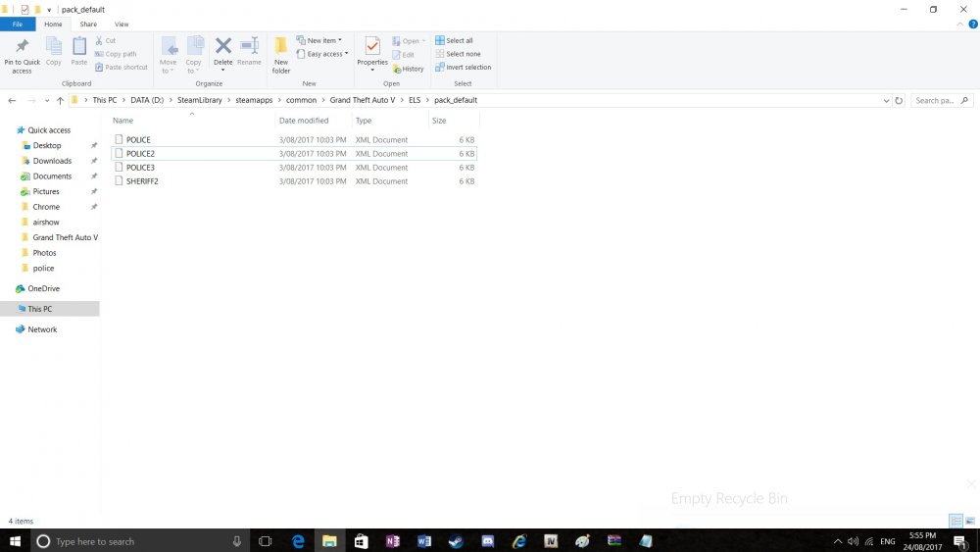Click Paste shortcut option

[122, 67]
